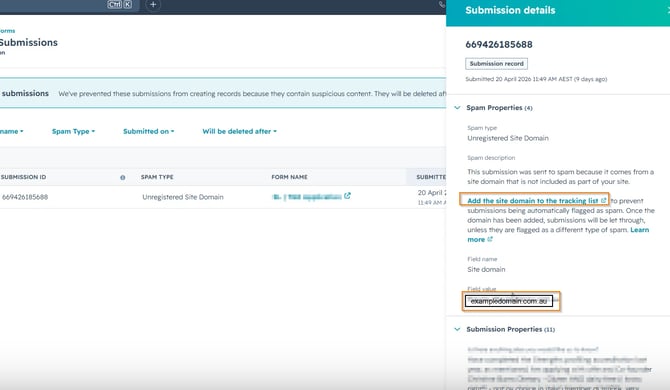Screen dimensions: 670x390
Task: Click the phone icon in top bar
Action: click(x=442, y=5)
